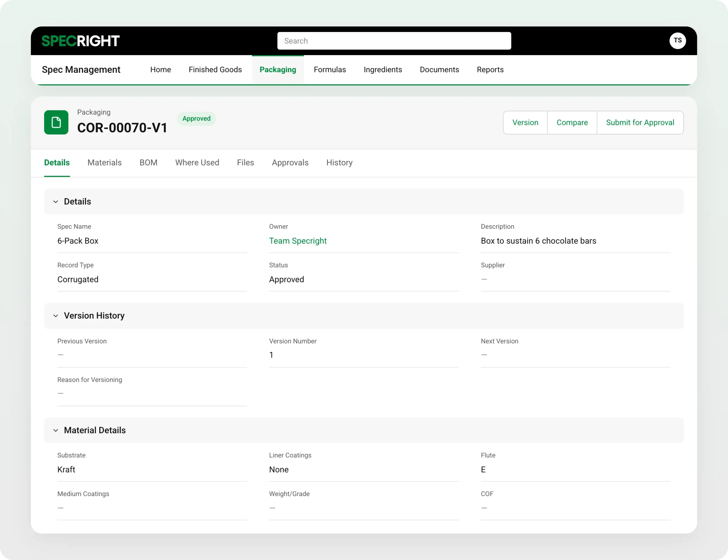The image size is (728, 560).
Task: Click the Specright logo
Action: [80, 41]
